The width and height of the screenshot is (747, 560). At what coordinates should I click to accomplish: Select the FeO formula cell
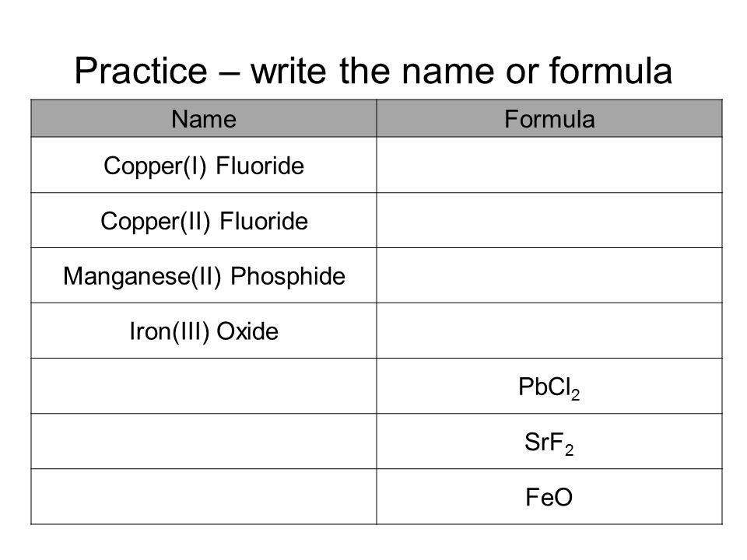click(x=549, y=497)
